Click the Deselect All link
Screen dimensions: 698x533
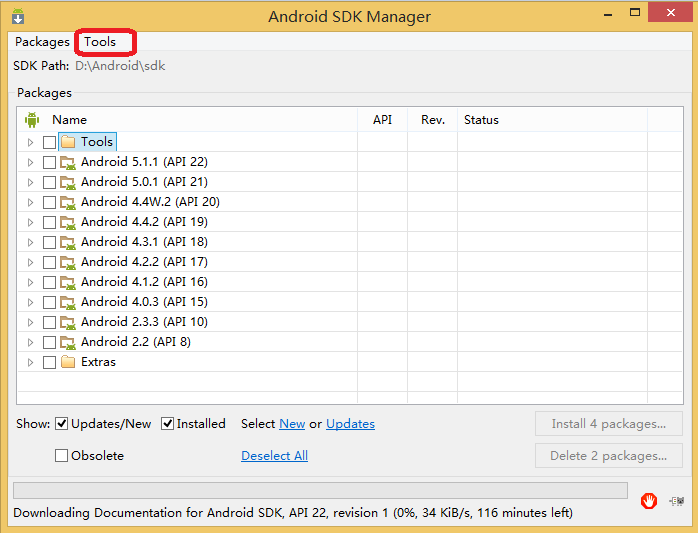tap(274, 456)
